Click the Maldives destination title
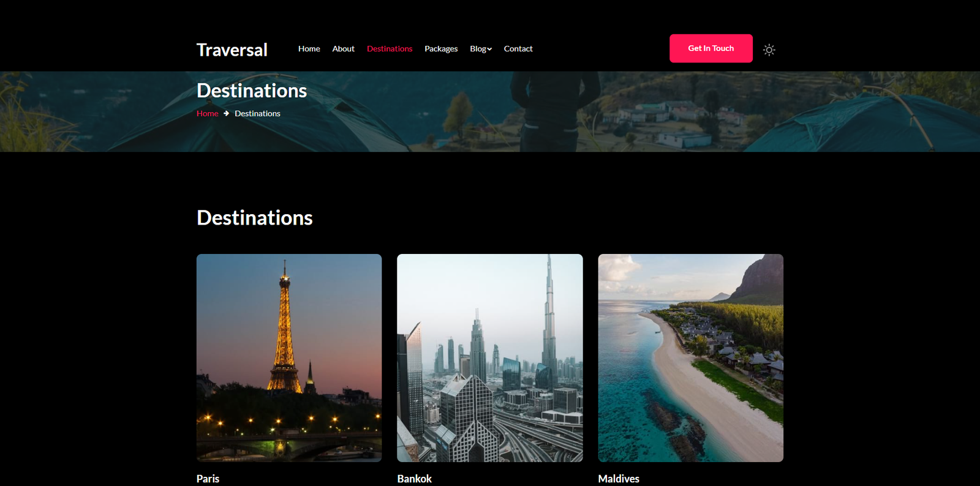The image size is (980, 486). tap(619, 479)
